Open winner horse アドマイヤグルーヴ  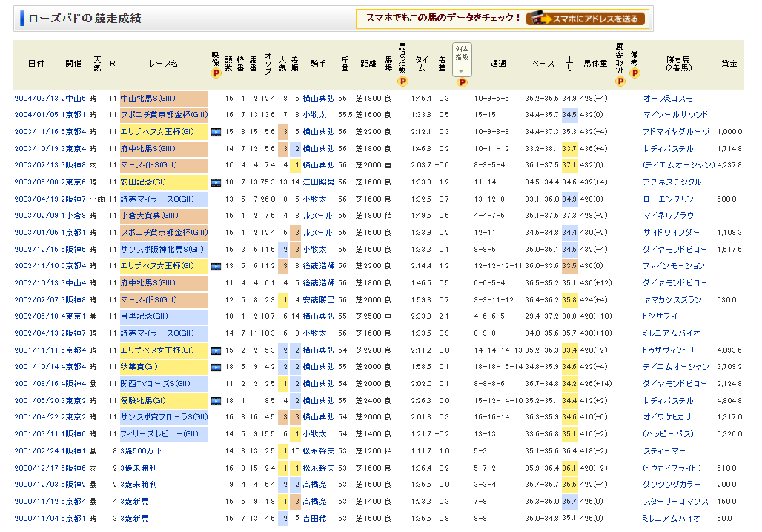(676, 132)
